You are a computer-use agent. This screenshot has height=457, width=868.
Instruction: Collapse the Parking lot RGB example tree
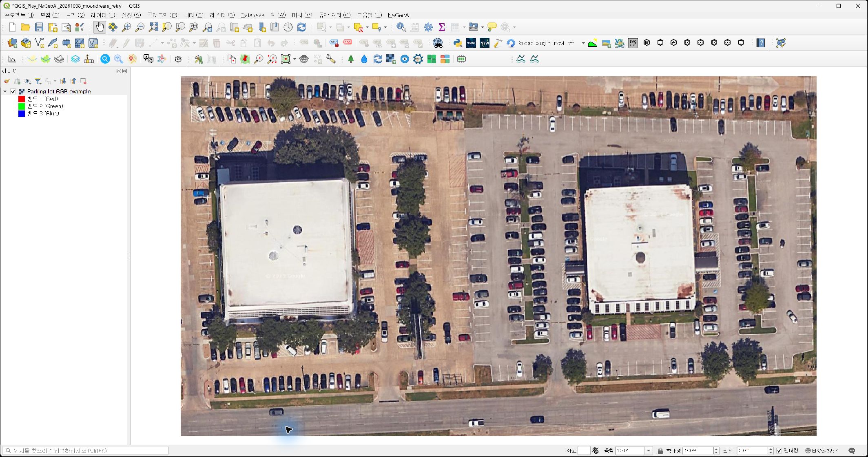[x=5, y=92]
